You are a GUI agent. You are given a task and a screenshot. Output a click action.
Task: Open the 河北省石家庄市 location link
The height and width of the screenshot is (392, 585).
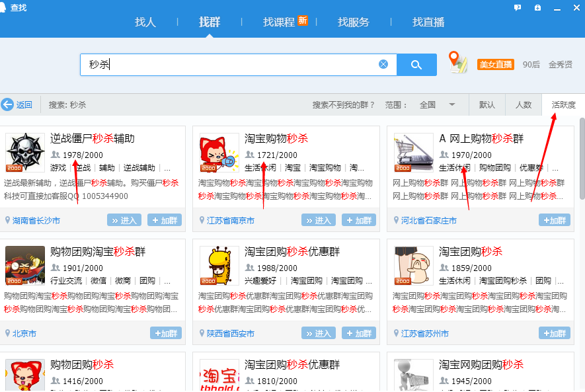(429, 220)
